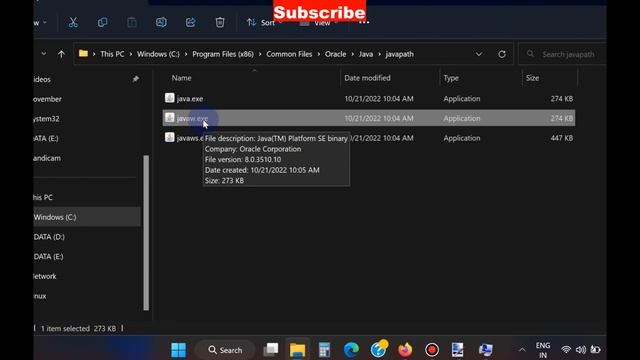640x360 pixels.
Task: Click folder icon in address bar
Action: [x=83, y=53]
